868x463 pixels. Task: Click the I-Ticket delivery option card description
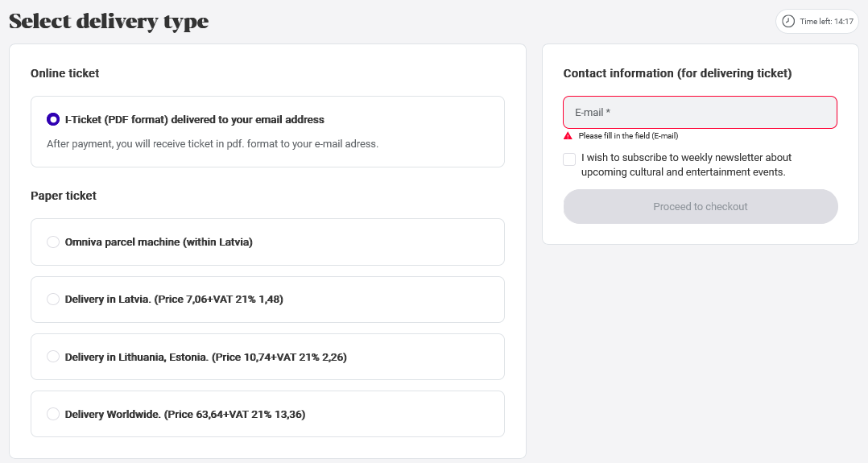(213, 144)
